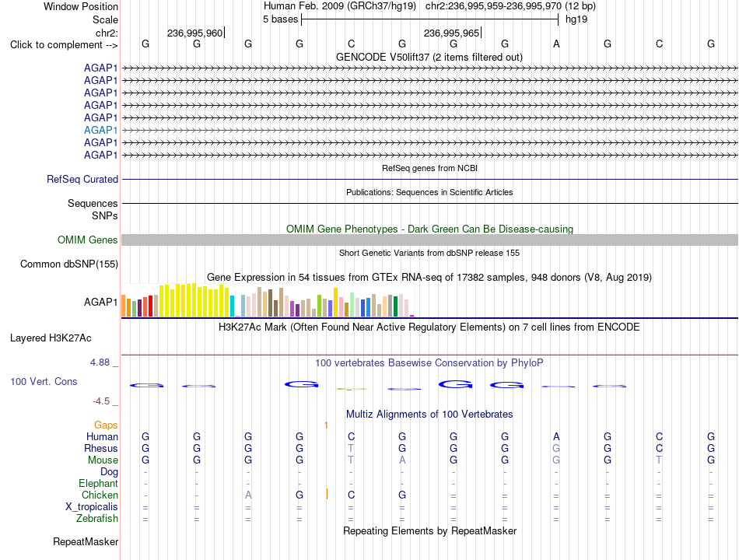Image resolution: width=739 pixels, height=560 pixels.
Task: Click the cyan bar in the GTEx expression chart
Action: click(232, 306)
